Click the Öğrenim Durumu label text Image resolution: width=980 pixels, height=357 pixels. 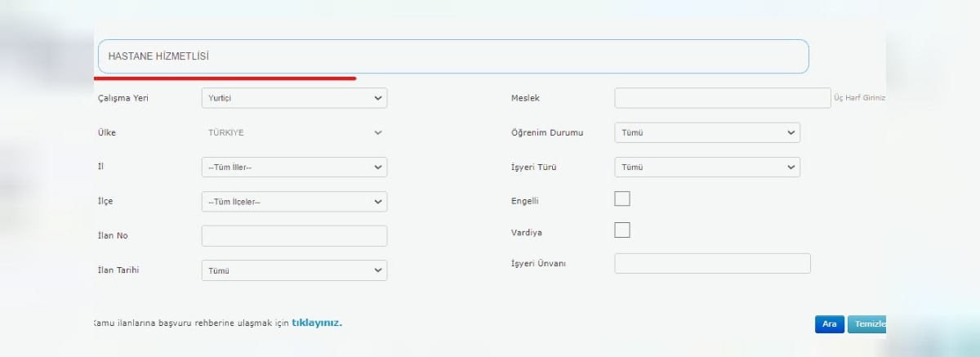(x=546, y=132)
